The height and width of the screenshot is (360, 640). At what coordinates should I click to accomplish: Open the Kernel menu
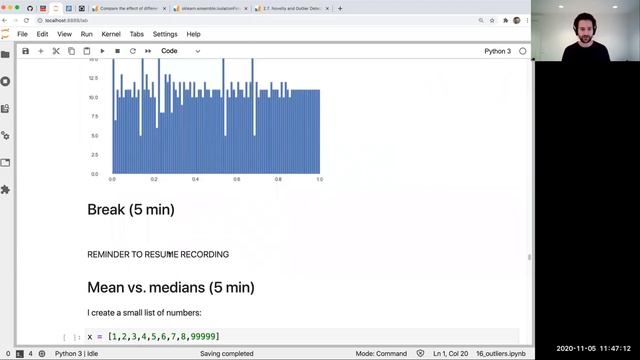[111, 34]
